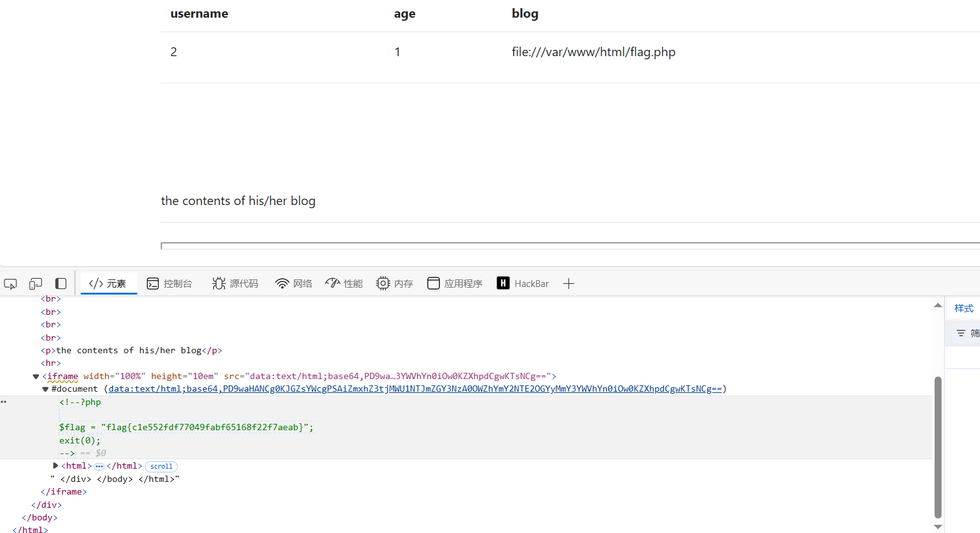Viewport: 980px width, 533px height.
Task: Expand the collapsed html node
Action: tap(55, 466)
